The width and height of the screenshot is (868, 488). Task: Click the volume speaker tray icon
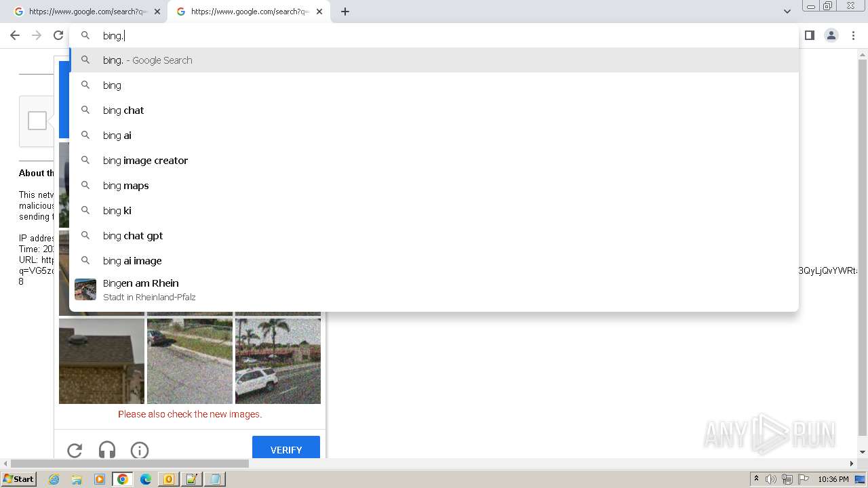tap(771, 479)
